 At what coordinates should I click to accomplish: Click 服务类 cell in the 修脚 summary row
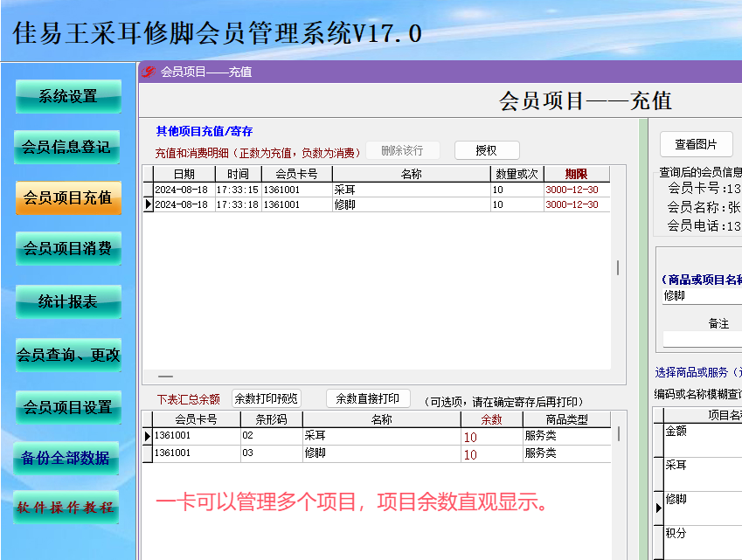(566, 453)
